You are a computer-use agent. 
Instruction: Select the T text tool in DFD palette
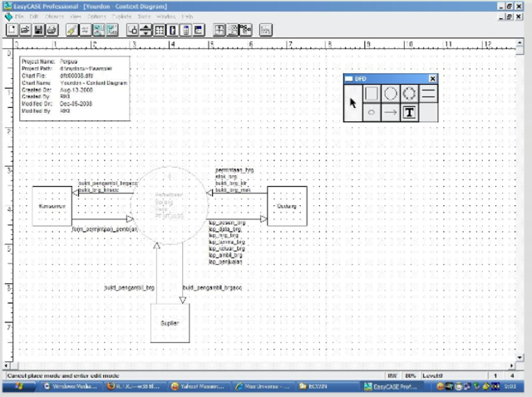(409, 112)
